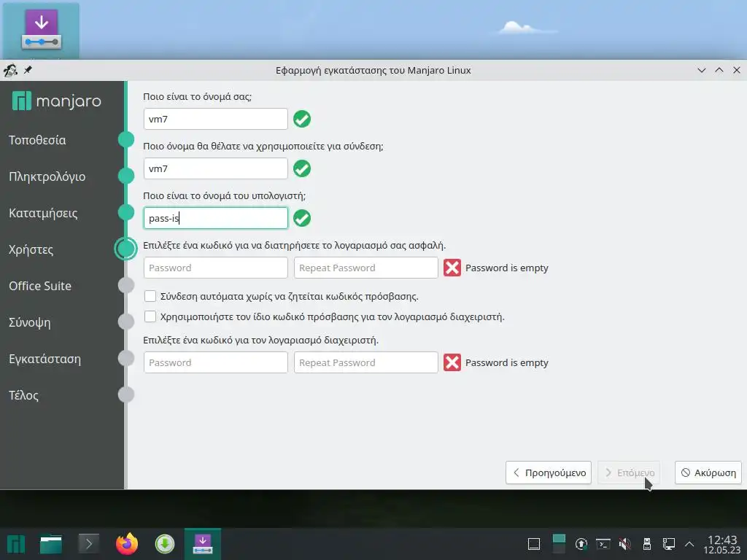Open the removable USB devices tray icon
Image resolution: width=747 pixels, height=560 pixels.
point(647,544)
